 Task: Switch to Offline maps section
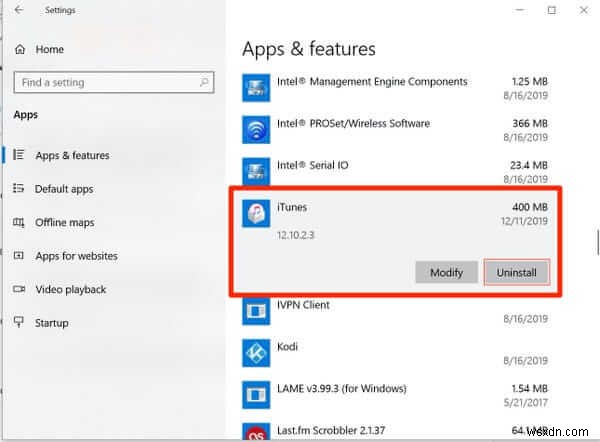pyautogui.click(x=65, y=222)
